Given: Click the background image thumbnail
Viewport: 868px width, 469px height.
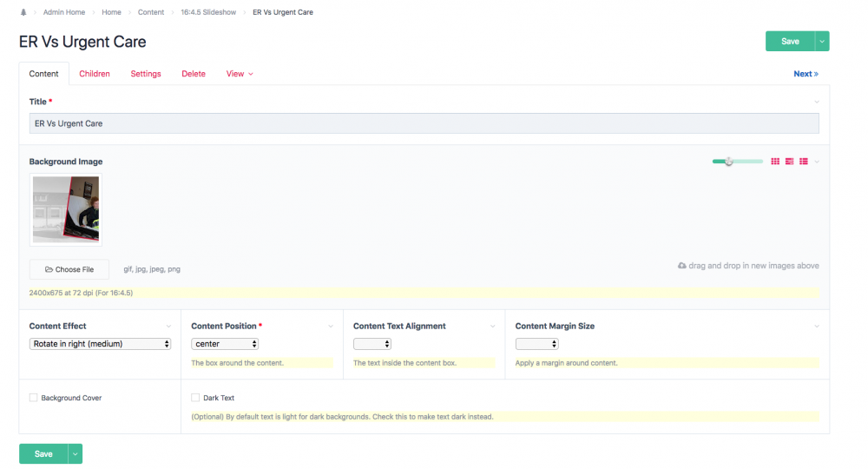Looking at the screenshot, I should [66, 209].
